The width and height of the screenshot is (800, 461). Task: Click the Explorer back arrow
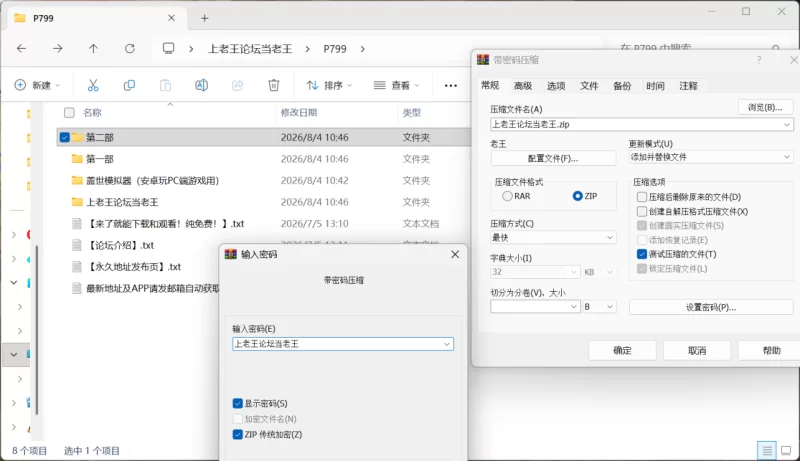pyautogui.click(x=21, y=48)
